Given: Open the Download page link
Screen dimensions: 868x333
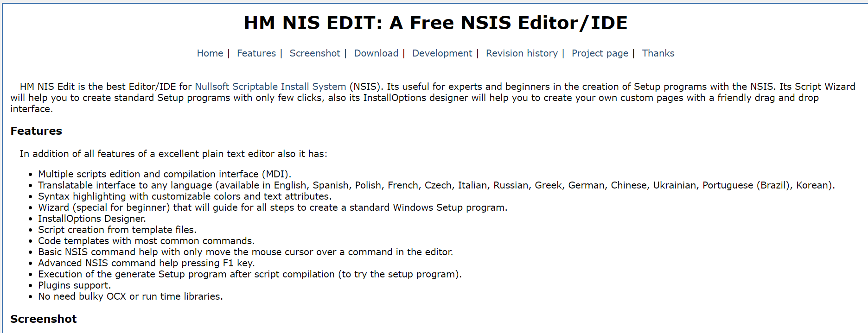Looking at the screenshot, I should click(376, 53).
